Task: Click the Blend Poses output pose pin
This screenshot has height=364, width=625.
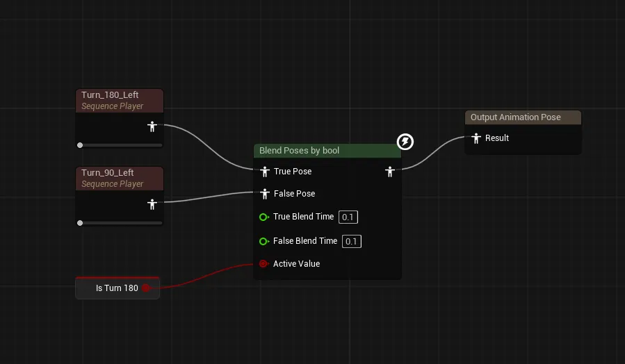Action: [390, 172]
